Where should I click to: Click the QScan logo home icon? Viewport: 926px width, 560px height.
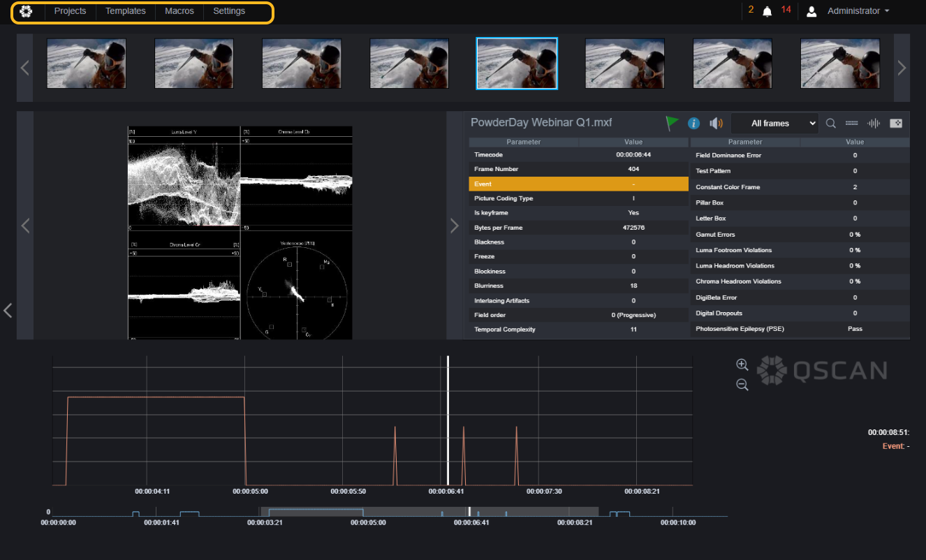pos(27,12)
